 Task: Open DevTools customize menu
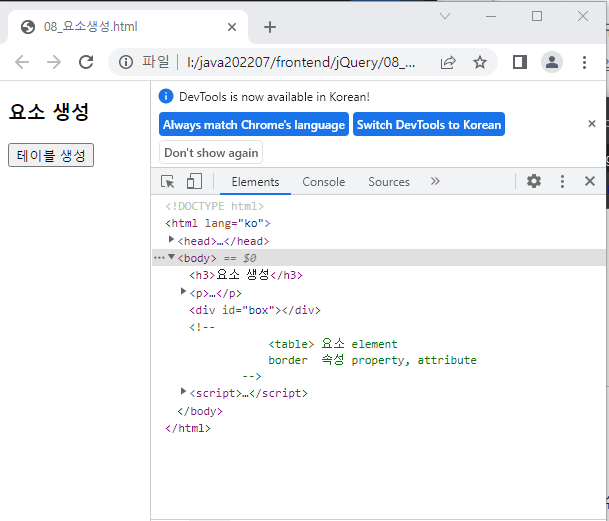coord(562,181)
